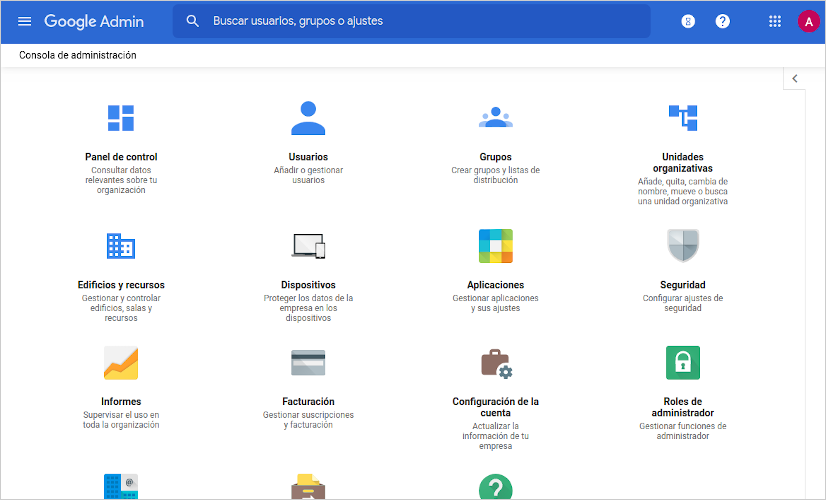Open the hourglass tasks icon
The height and width of the screenshot is (500, 826).
point(688,21)
